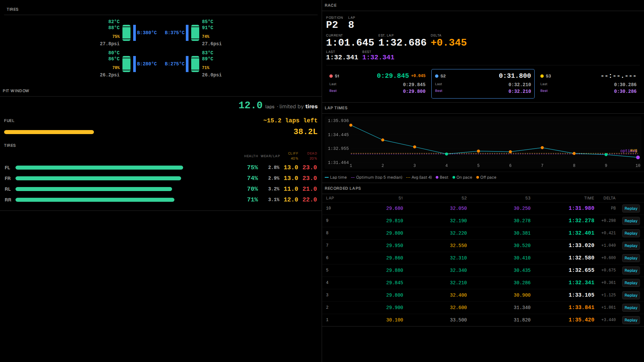Click Replay on lap 5 row
This screenshot has width=644, height=362.
tap(631, 270)
